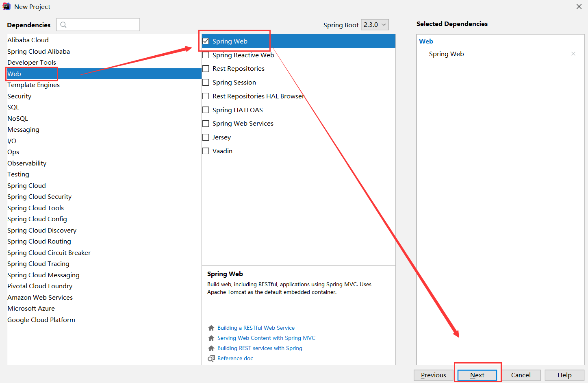Select the Messaging category
The image size is (588, 383).
tap(104, 129)
